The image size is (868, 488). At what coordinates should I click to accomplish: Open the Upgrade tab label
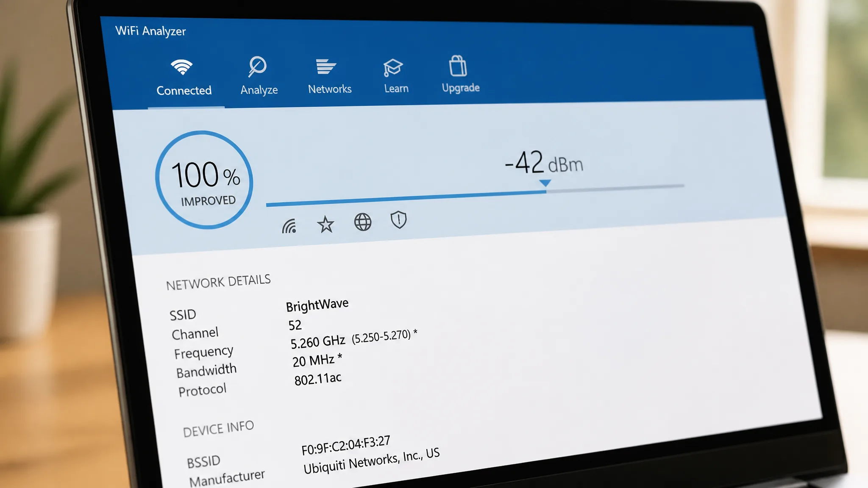461,88
